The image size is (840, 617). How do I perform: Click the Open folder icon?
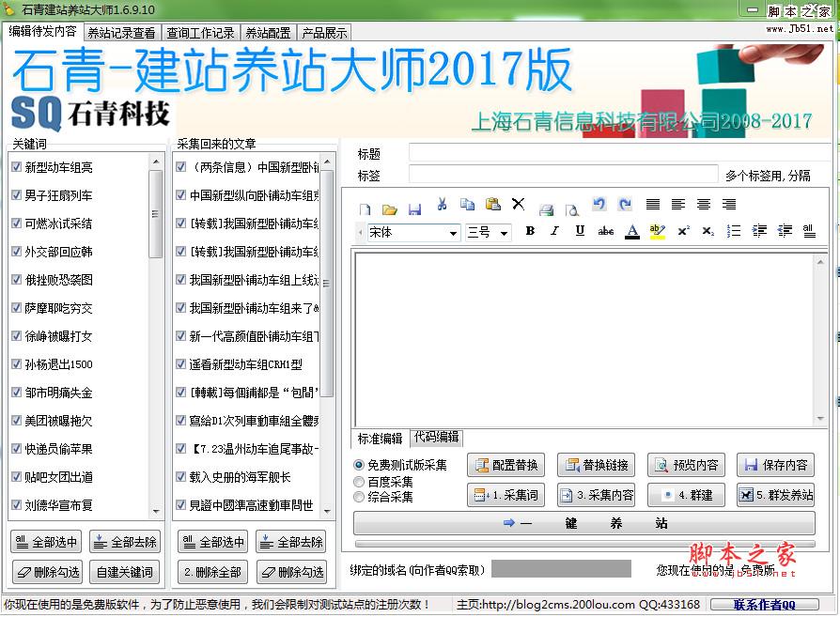coord(389,207)
